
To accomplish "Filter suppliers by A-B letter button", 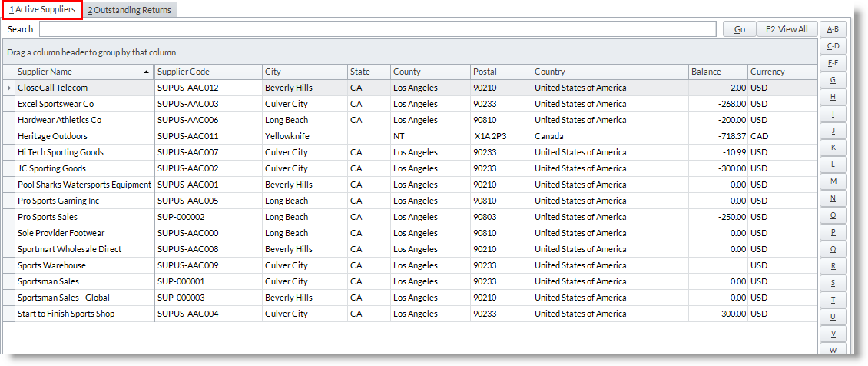I will pos(833,29).
